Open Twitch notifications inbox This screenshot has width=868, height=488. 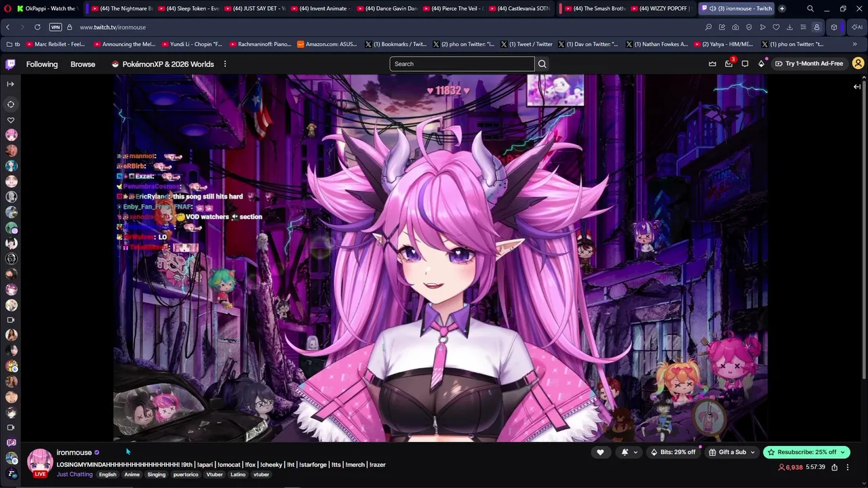[729, 64]
